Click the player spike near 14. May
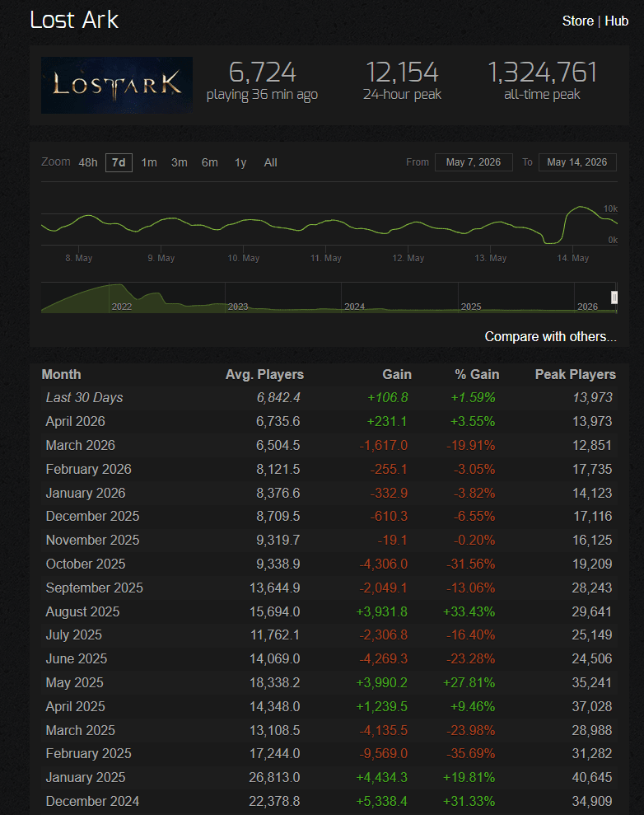Screen dimensions: 644x815 tap(580, 208)
